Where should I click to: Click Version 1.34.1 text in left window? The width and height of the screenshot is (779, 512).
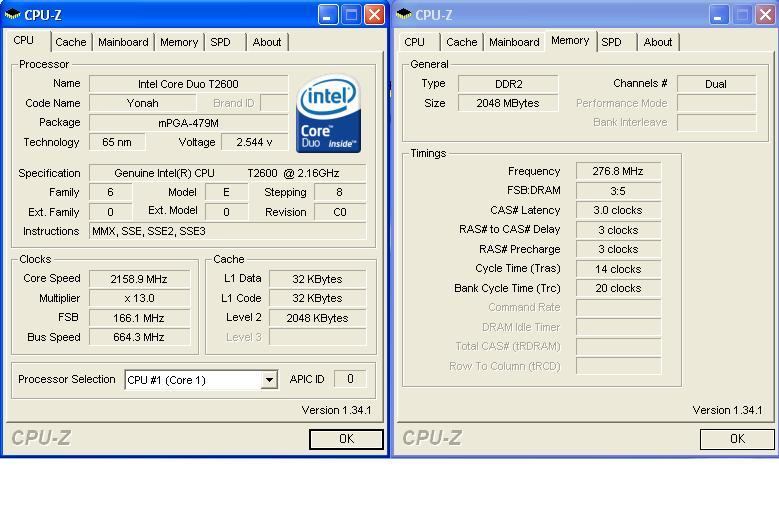click(x=336, y=410)
